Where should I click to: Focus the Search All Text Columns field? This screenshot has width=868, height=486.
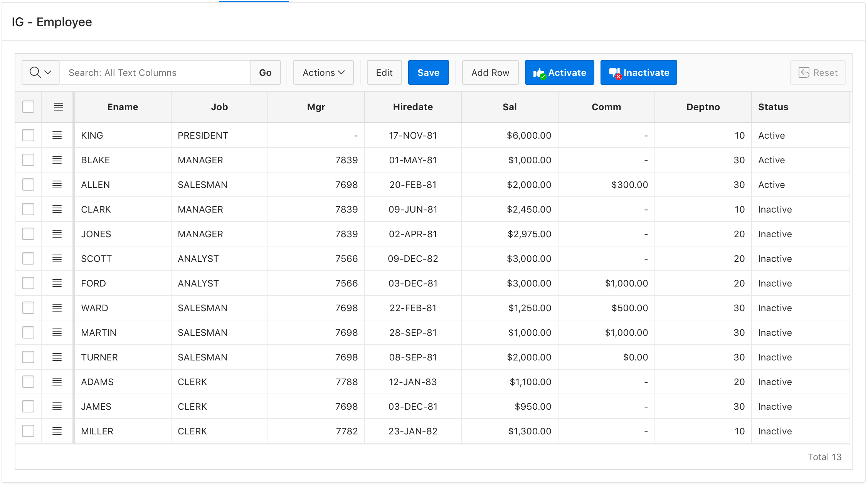point(155,72)
